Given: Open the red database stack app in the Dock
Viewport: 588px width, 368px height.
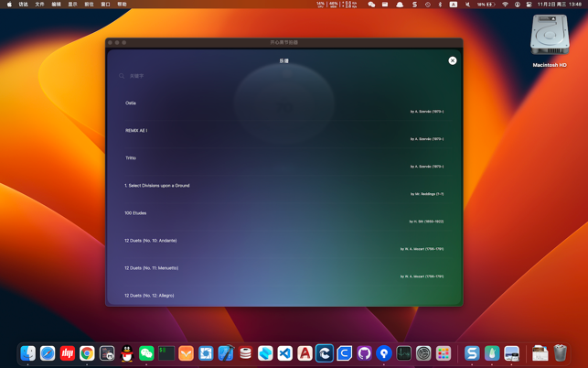Looking at the screenshot, I should click(245, 353).
